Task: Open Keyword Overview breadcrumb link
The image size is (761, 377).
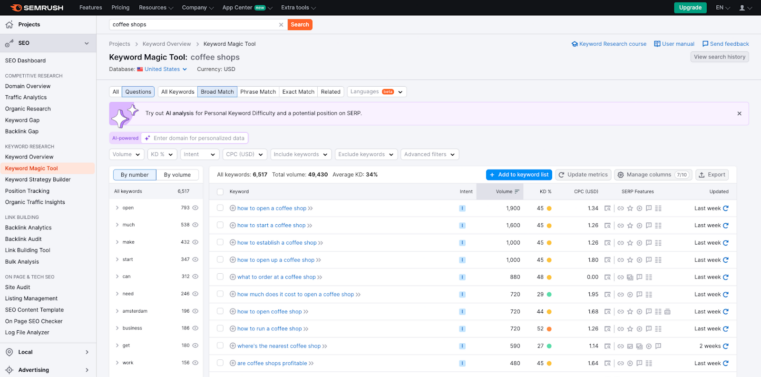Action: coord(166,44)
